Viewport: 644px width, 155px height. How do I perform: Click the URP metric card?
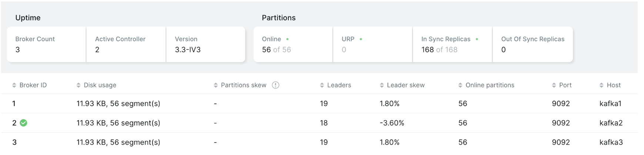(x=372, y=44)
